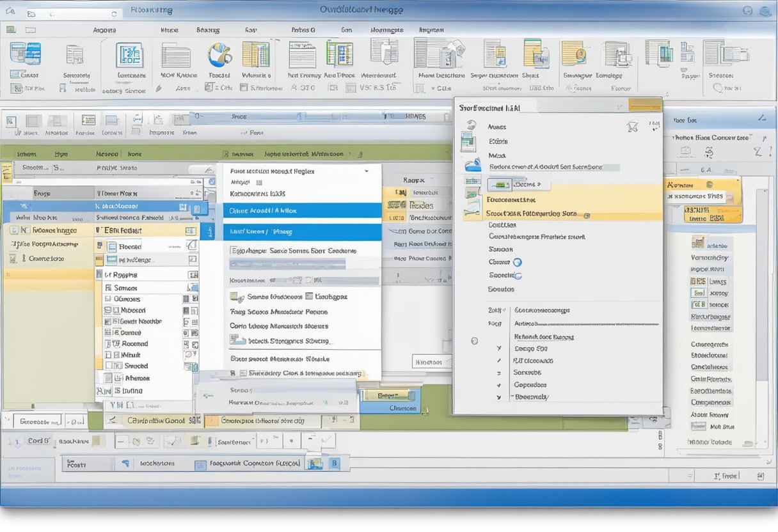Viewport: 778px width, 532px height.
Task: Expand the arrow beside Eoogo in right popup
Action: click(x=499, y=349)
